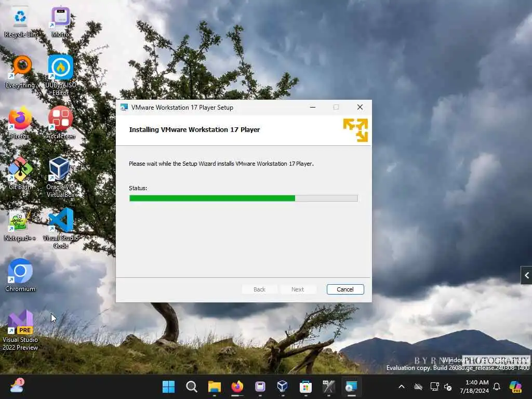Open the network status tray icon
This screenshot has height=399, width=532.
pyautogui.click(x=434, y=387)
